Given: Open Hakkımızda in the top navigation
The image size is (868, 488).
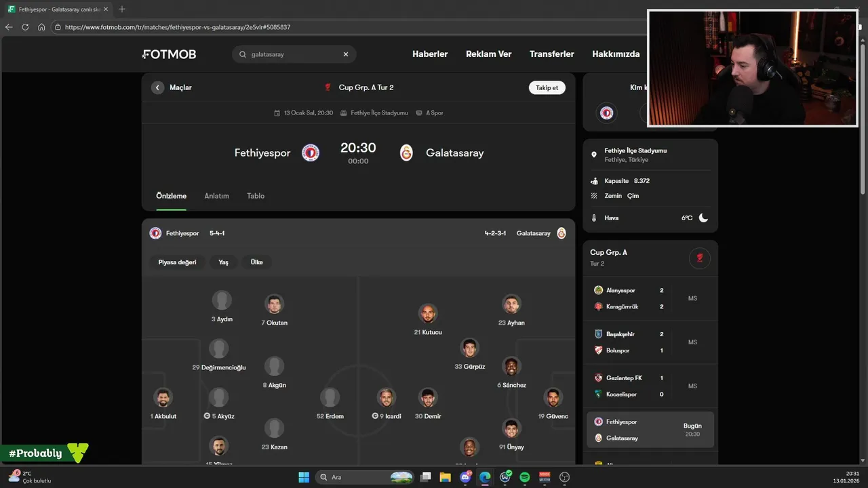Looking at the screenshot, I should click(616, 54).
